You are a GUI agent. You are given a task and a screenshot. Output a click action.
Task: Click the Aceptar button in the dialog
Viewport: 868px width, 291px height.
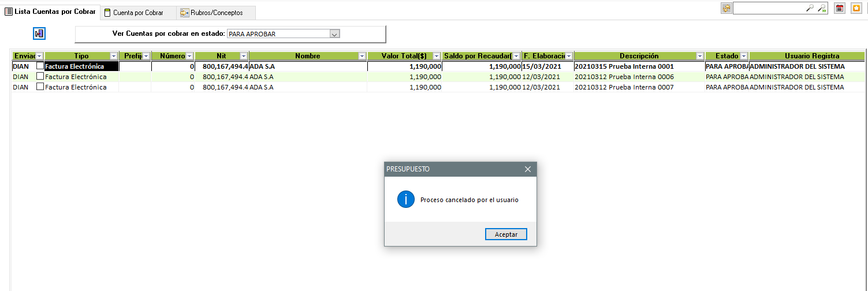pyautogui.click(x=506, y=234)
